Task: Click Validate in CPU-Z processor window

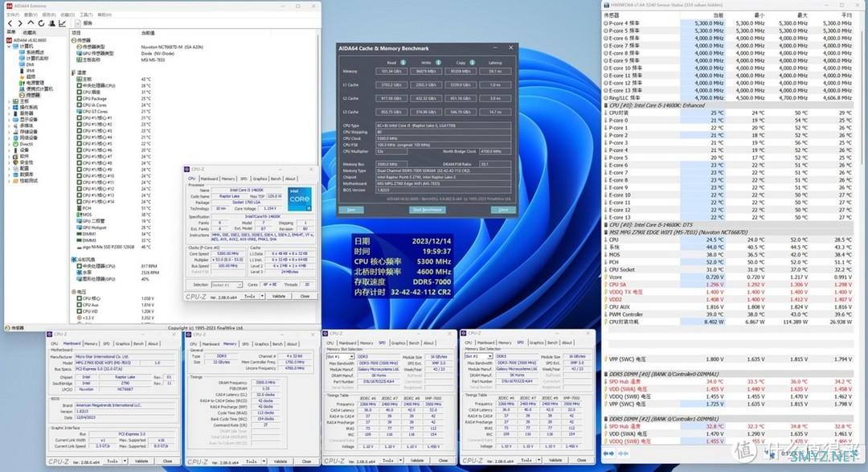Action: [x=278, y=297]
